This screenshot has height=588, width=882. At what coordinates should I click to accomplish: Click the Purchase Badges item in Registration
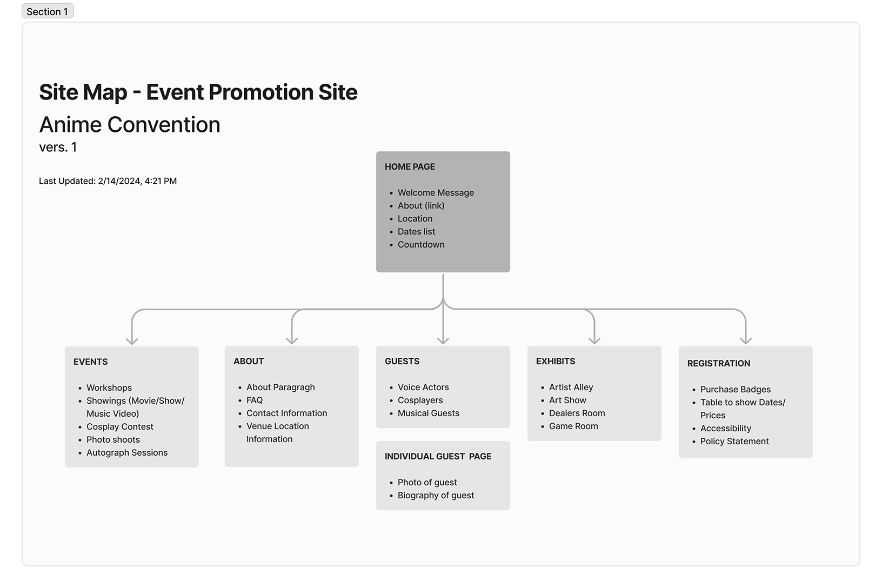click(x=735, y=390)
